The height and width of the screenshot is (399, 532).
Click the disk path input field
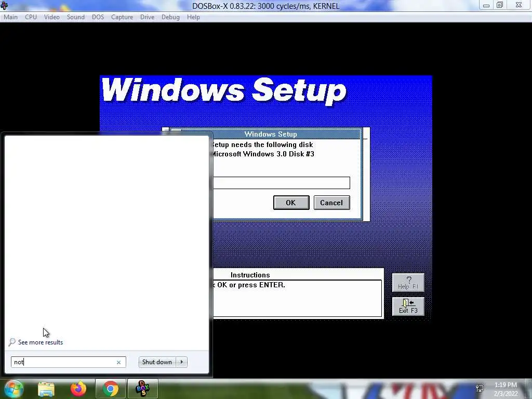tap(281, 183)
